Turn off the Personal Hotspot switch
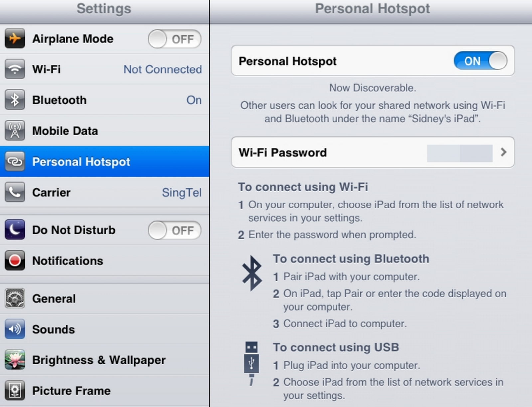This screenshot has height=407, width=532. [480, 61]
